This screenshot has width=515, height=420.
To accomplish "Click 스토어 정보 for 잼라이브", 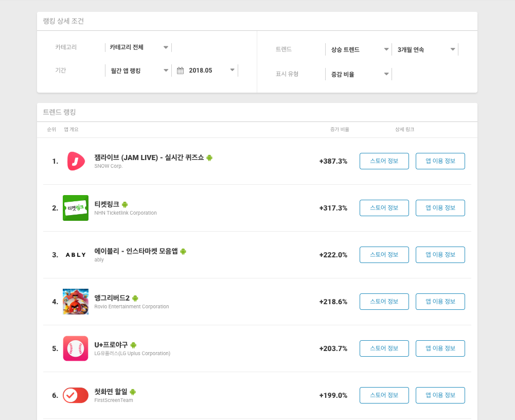I will 384,161.
